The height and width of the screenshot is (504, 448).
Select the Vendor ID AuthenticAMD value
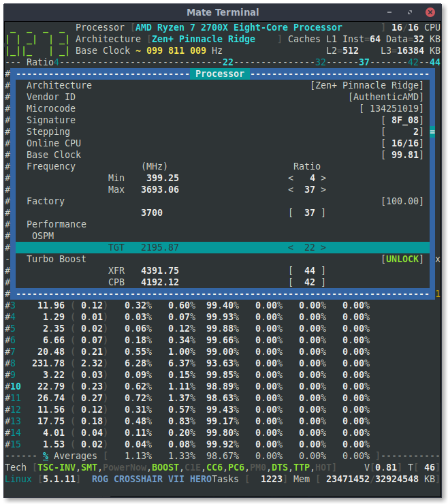coord(386,97)
